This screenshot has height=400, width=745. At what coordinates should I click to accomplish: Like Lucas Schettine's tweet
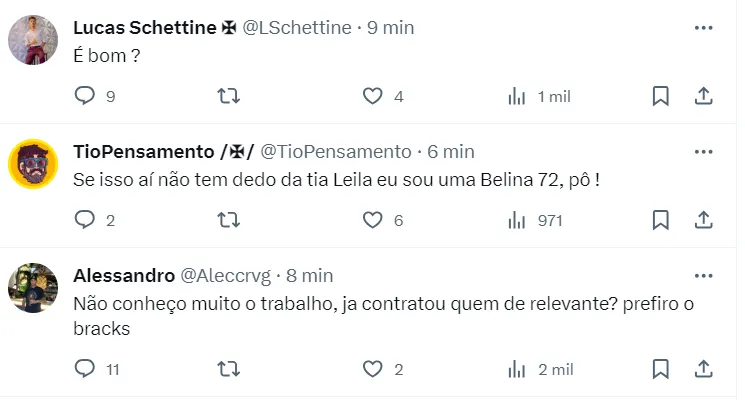tap(372, 96)
